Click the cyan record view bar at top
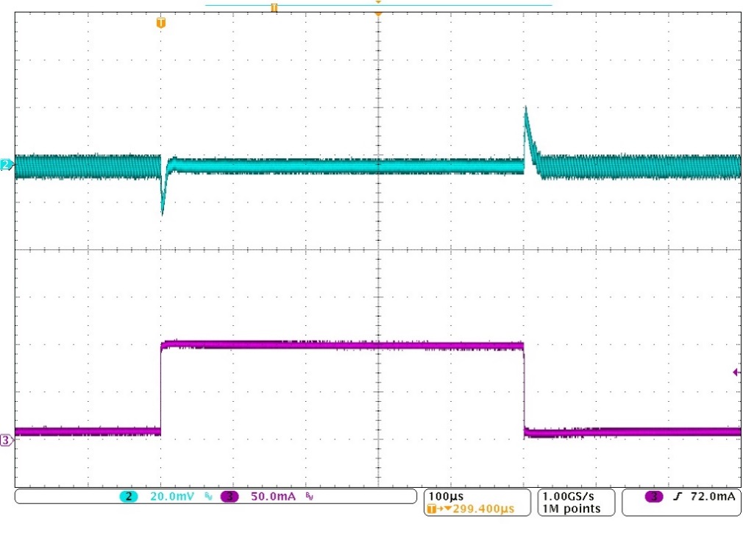Screen dimensions: 743x560 tap(441, 5)
